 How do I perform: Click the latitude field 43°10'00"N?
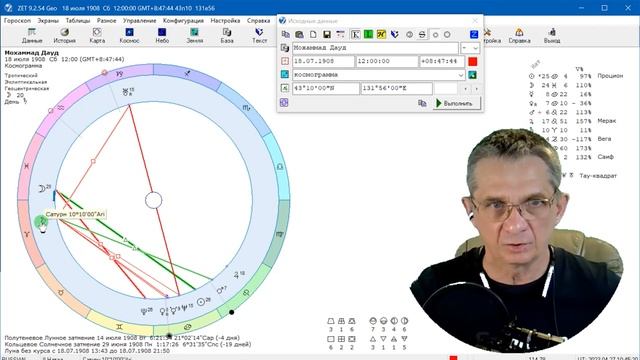click(x=326, y=88)
